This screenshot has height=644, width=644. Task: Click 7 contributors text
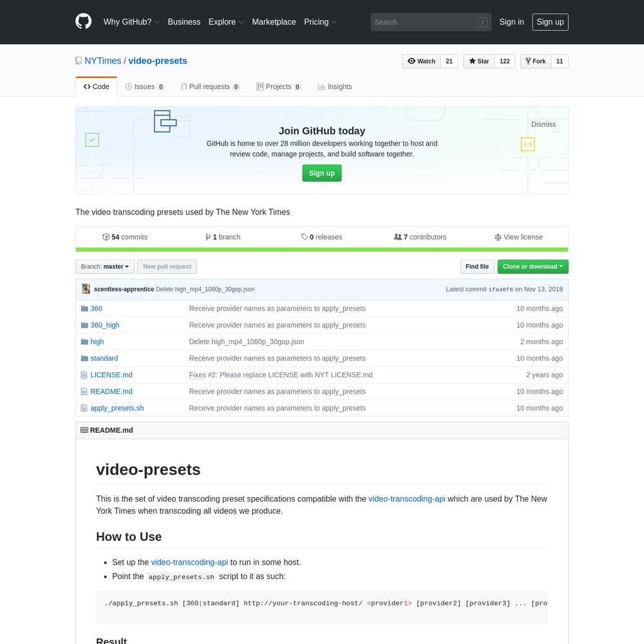[424, 237]
